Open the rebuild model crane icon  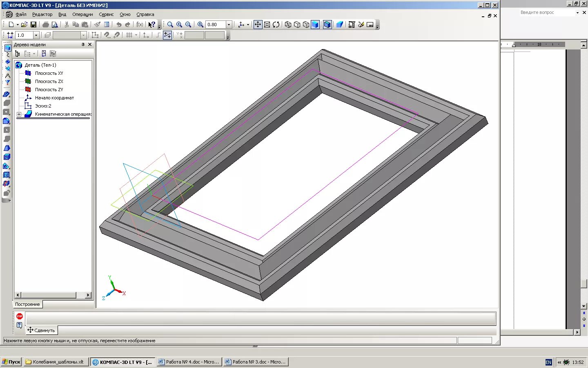(x=352, y=25)
